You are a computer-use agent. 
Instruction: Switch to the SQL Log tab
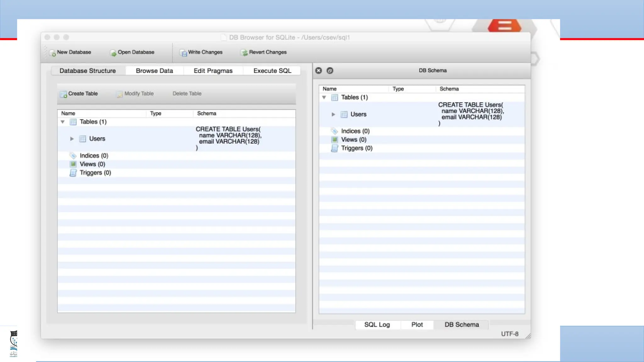click(377, 325)
